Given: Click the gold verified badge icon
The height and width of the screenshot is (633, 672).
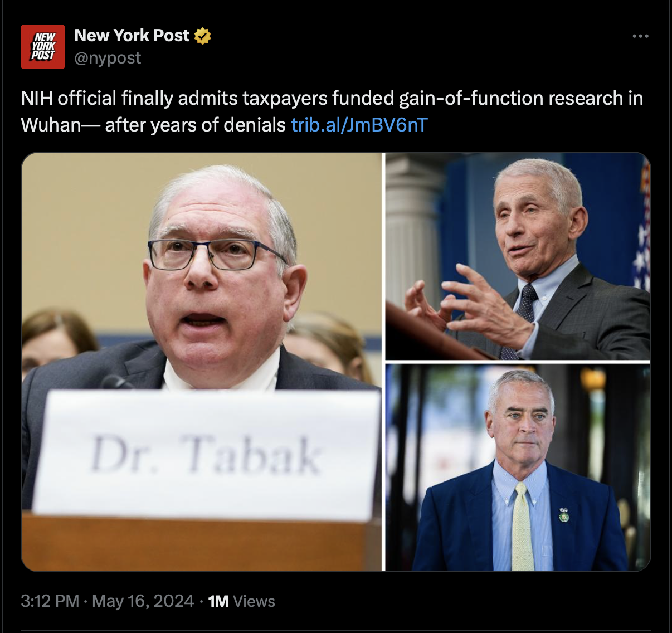Looking at the screenshot, I should [203, 36].
